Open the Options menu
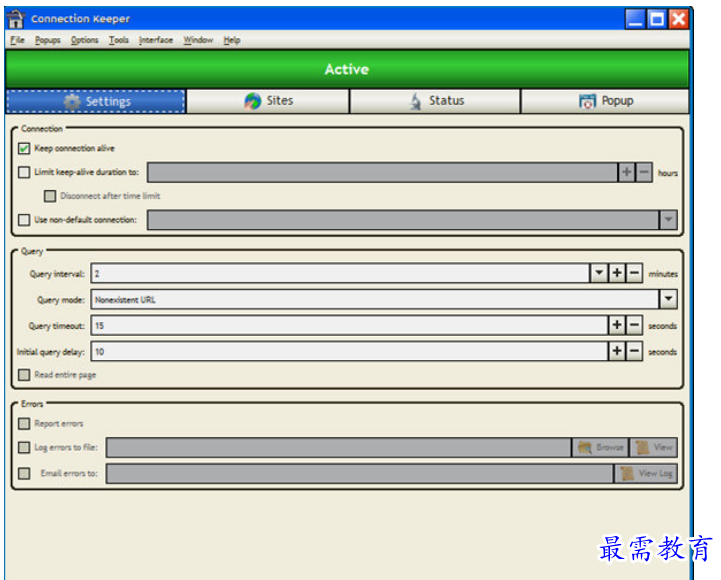This screenshot has height=580, width=721. (85, 40)
